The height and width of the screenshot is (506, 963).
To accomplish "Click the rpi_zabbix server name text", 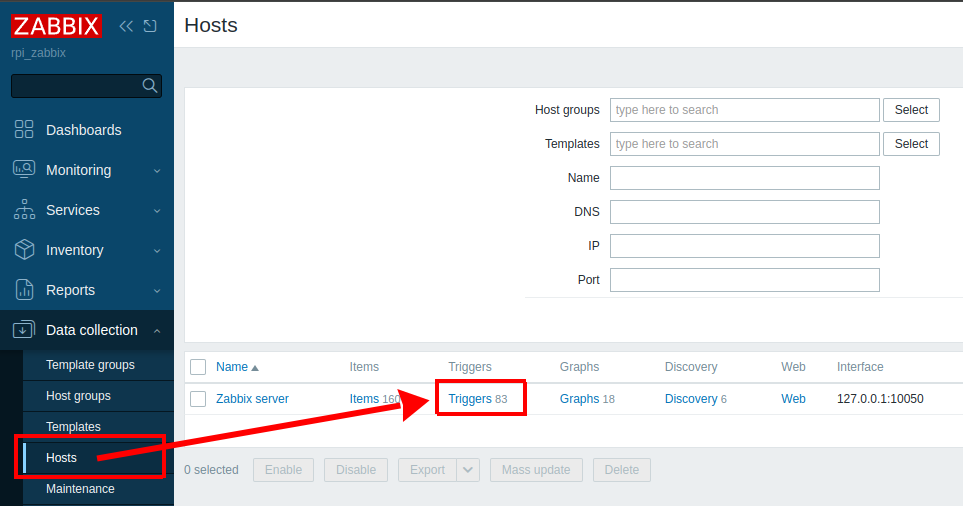I will click(x=38, y=53).
